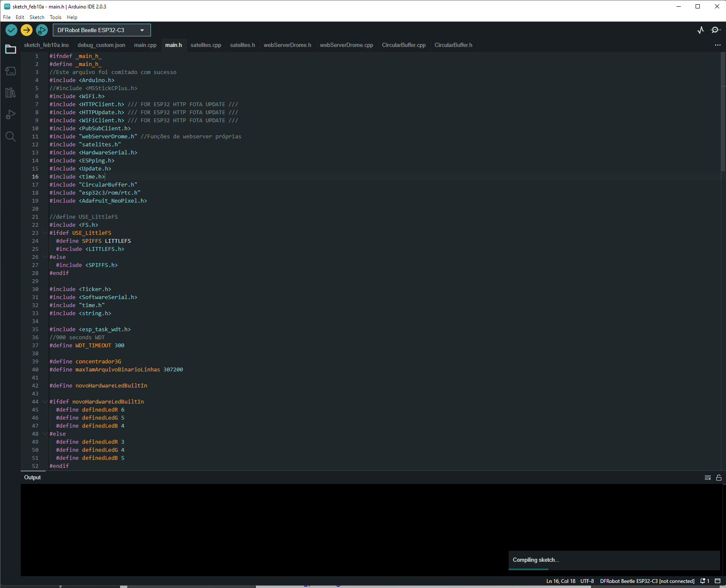This screenshot has width=726, height=588.
Task: Click the compiling sketch progress bar
Action: (528, 570)
